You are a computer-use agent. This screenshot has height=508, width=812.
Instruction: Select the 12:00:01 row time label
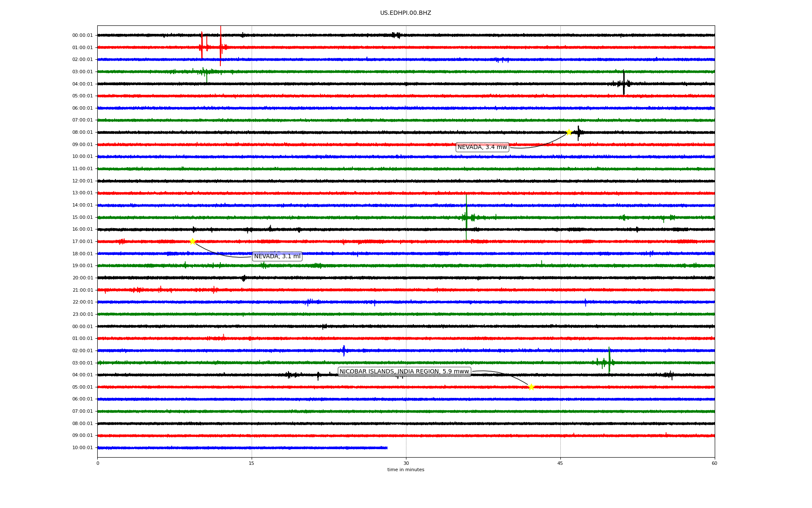click(x=82, y=181)
